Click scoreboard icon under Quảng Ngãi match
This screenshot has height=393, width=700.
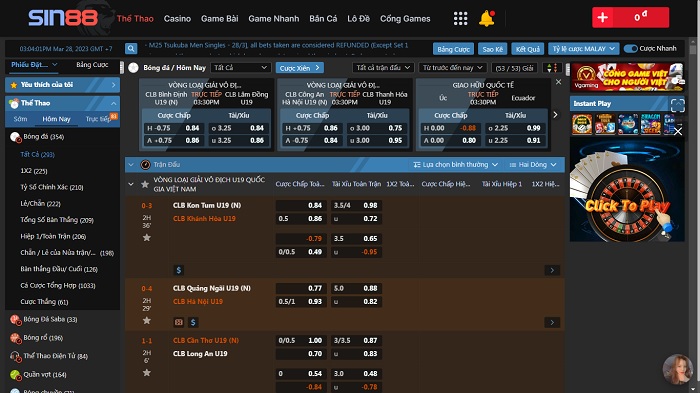coord(179,322)
